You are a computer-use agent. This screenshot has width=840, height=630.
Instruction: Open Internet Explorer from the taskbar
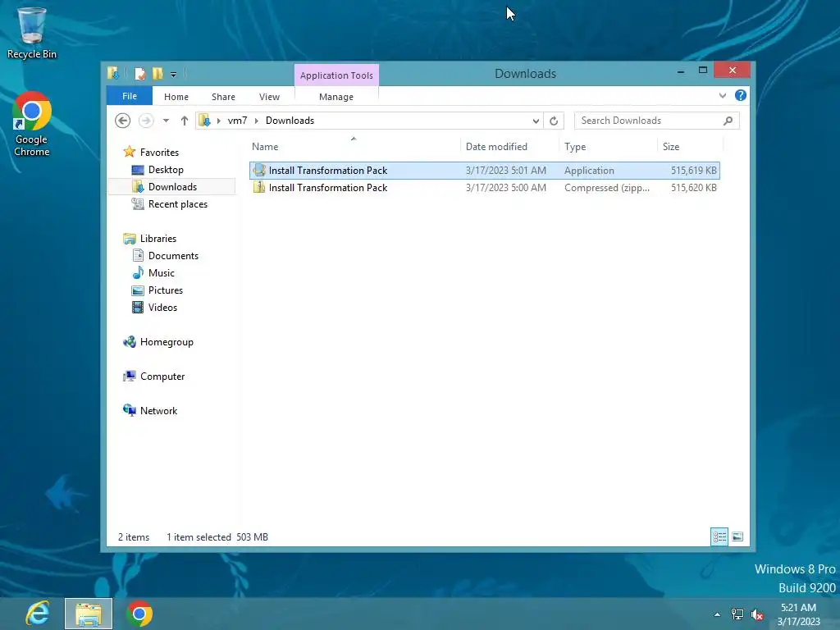(38, 614)
